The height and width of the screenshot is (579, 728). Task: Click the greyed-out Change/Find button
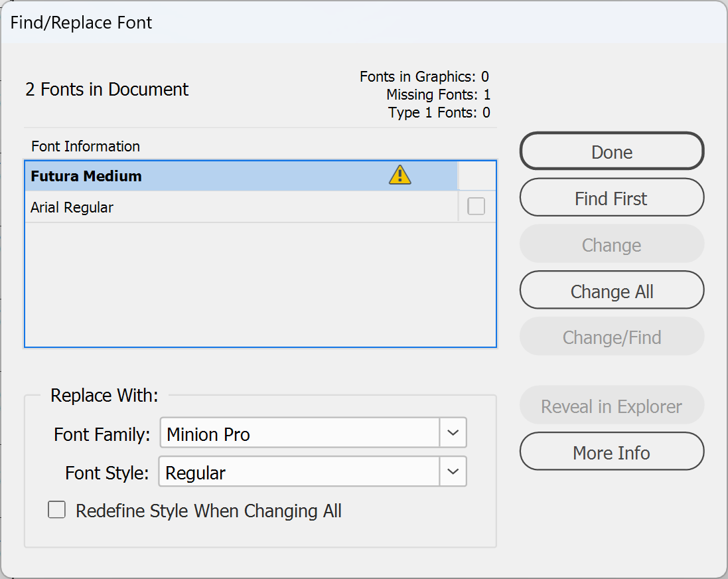[611, 337]
